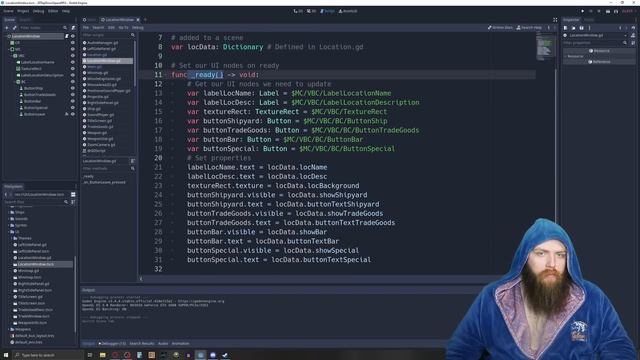Collapse the VBC node in scene tree

tap(11, 56)
